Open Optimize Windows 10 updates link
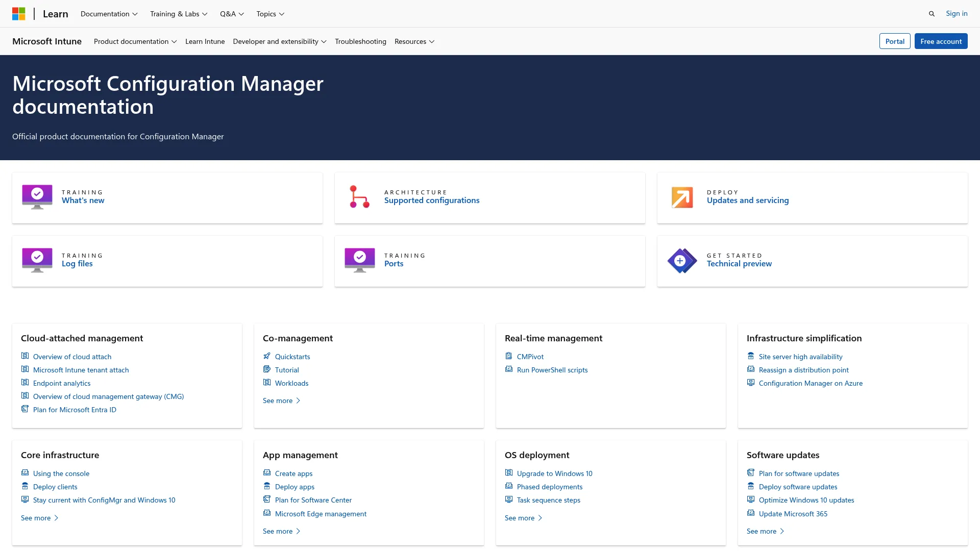 pos(806,500)
